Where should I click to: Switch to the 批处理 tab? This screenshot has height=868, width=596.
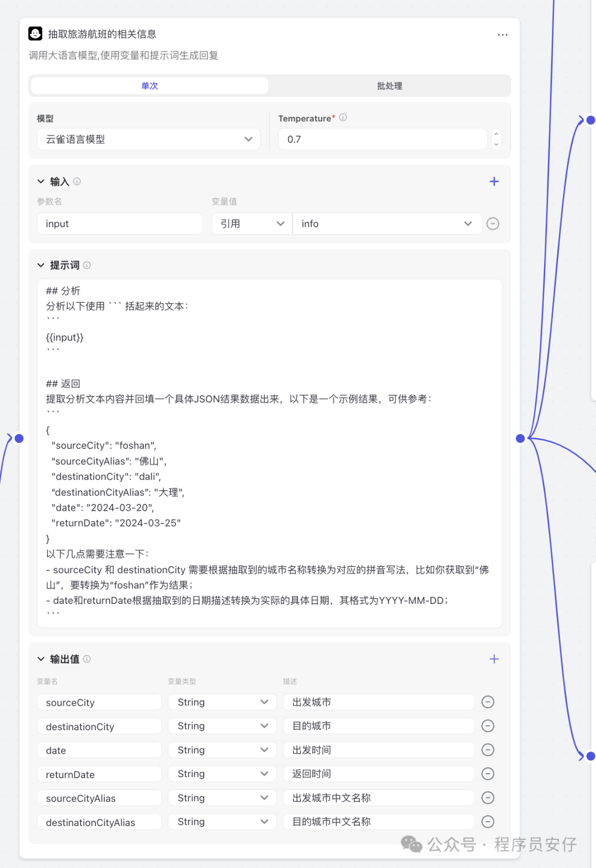(390, 85)
